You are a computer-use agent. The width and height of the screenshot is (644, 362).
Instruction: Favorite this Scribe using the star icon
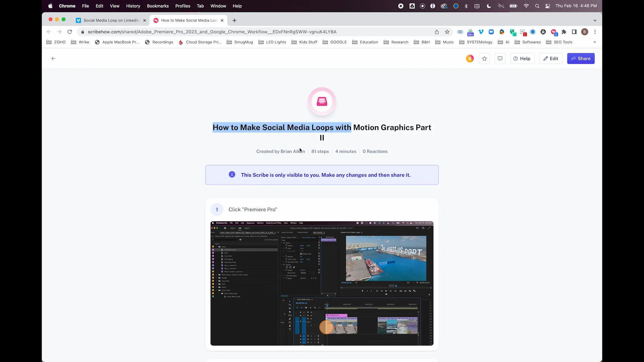tap(484, 58)
